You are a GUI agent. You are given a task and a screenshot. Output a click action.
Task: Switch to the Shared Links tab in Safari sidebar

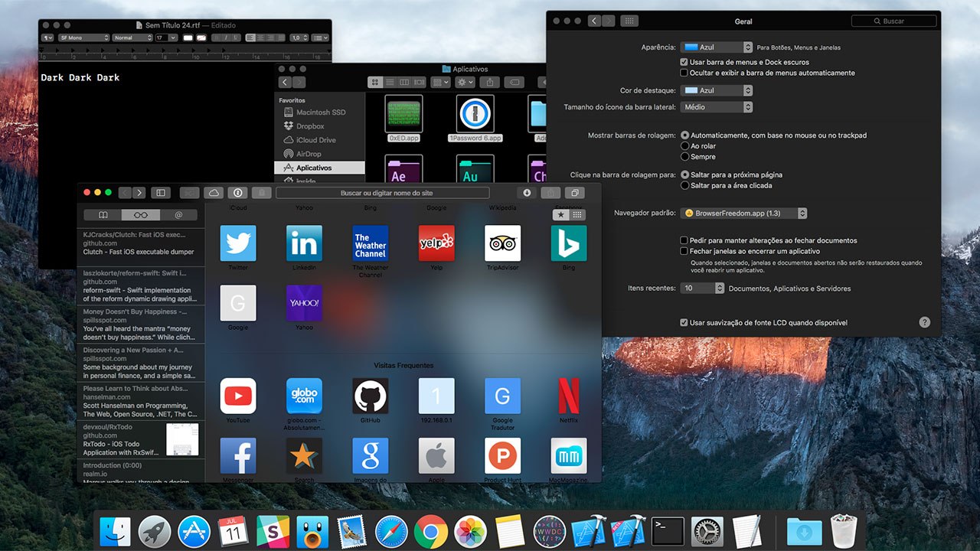tap(178, 216)
